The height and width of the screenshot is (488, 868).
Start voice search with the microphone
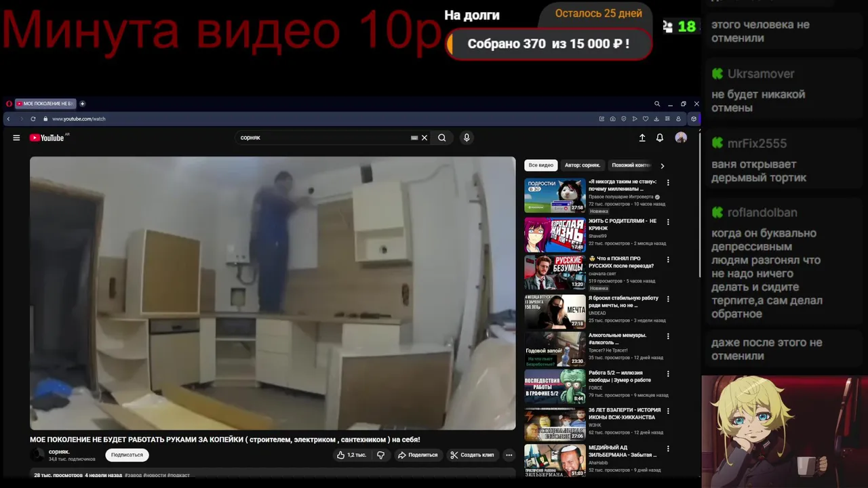point(467,138)
